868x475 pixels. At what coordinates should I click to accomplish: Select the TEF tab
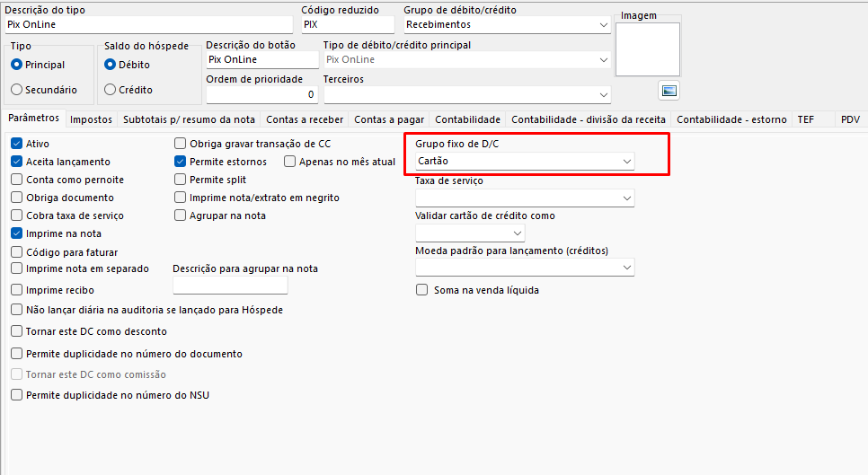click(806, 119)
